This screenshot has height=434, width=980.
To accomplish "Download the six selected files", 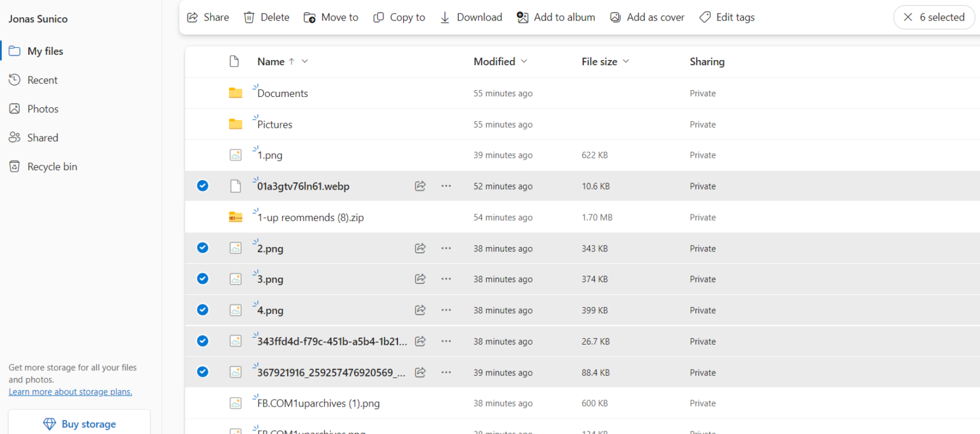I will point(471,17).
